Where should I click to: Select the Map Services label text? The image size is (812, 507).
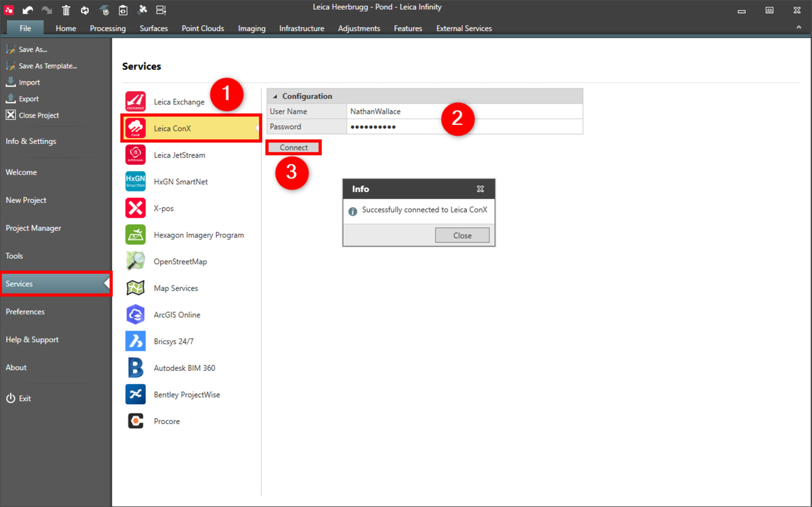(x=176, y=288)
